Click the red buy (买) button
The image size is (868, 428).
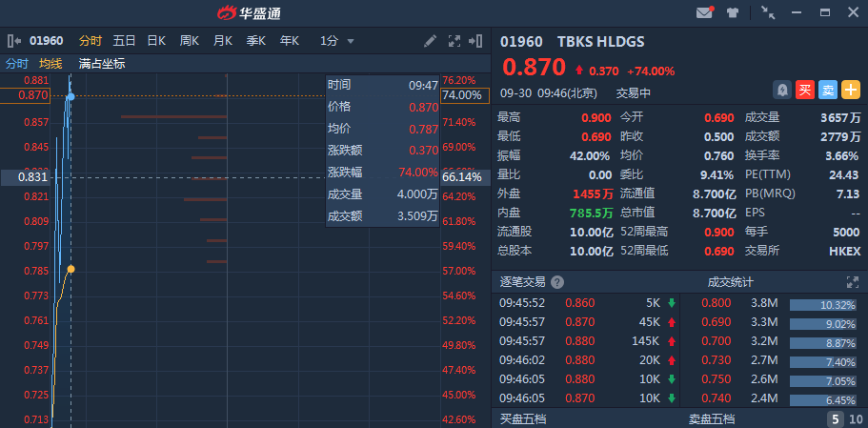coord(804,90)
